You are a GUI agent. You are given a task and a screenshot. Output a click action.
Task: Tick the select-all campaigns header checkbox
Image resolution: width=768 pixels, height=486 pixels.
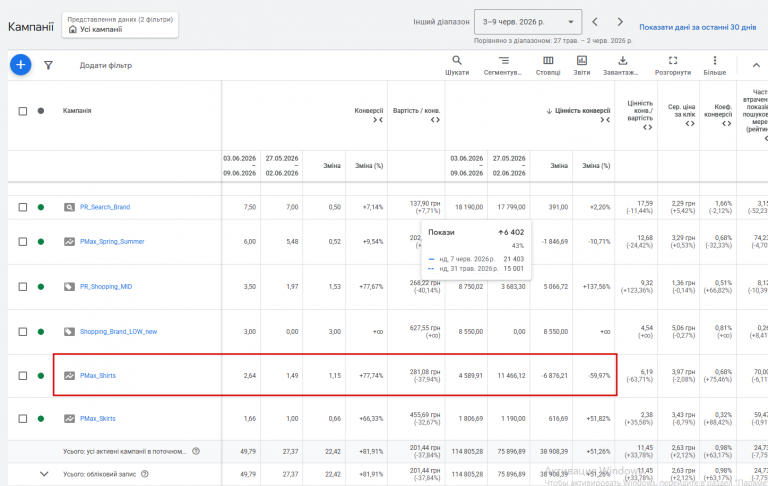coord(23,111)
